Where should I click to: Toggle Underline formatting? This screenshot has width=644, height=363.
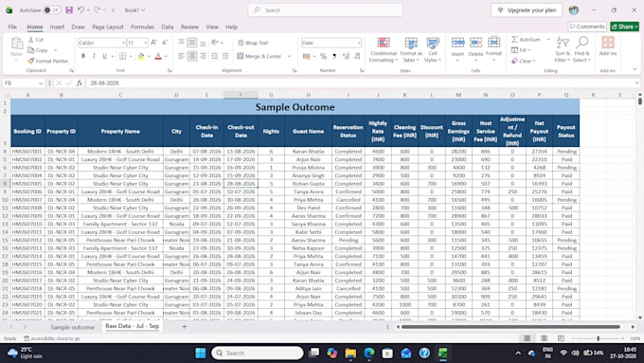[104, 56]
